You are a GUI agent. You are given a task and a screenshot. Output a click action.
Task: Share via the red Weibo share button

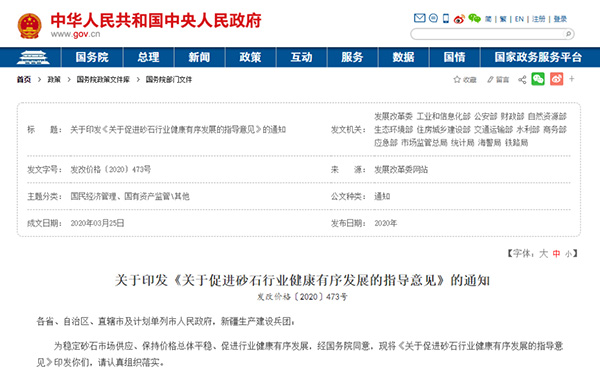[556, 79]
